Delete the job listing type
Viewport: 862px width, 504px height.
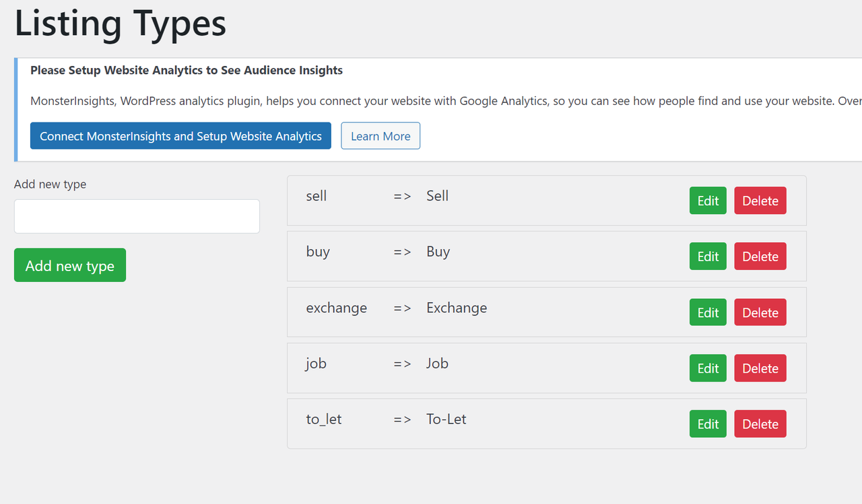click(x=760, y=368)
